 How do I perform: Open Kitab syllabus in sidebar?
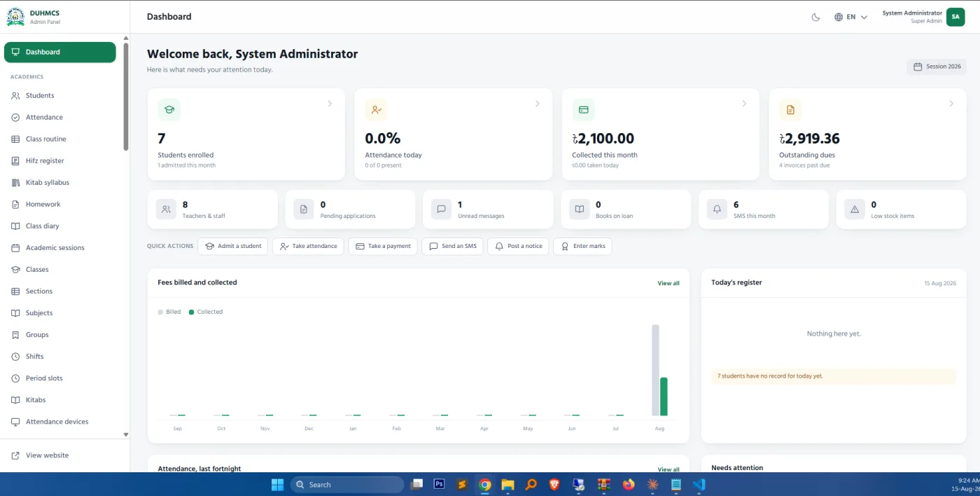(59, 182)
